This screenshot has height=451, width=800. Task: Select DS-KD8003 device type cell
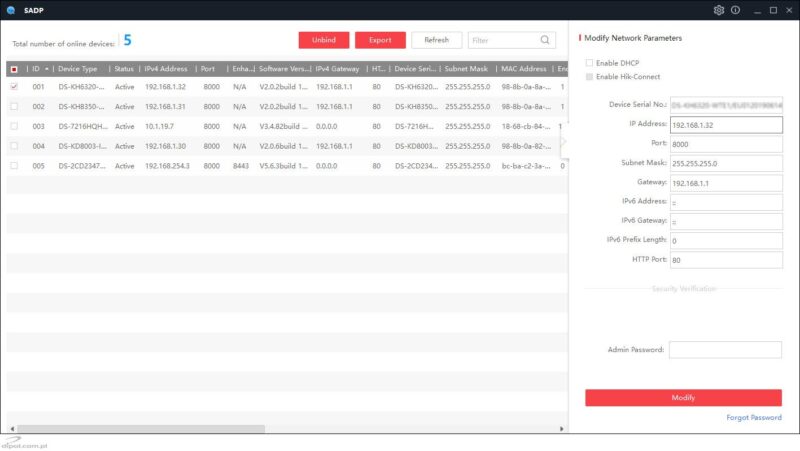pyautogui.click(x=82, y=146)
